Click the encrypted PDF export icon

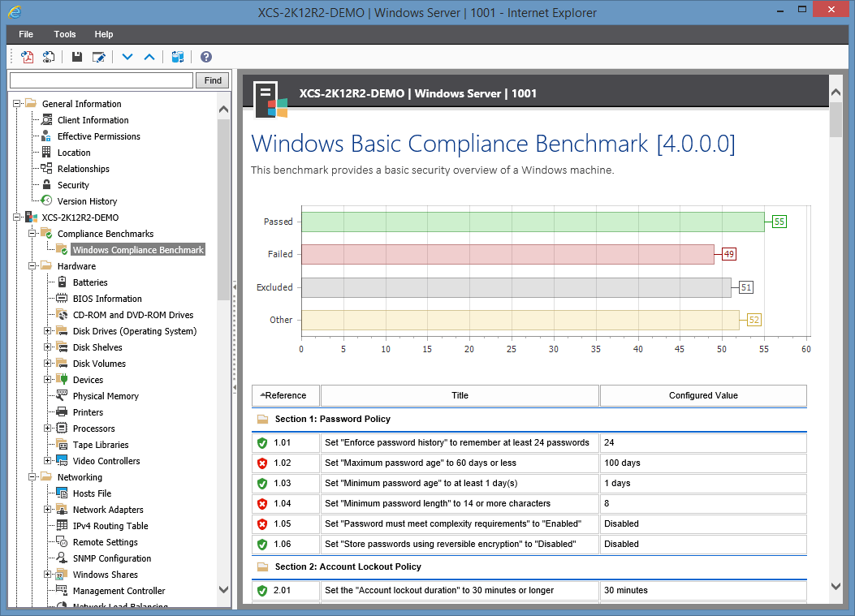(49, 57)
